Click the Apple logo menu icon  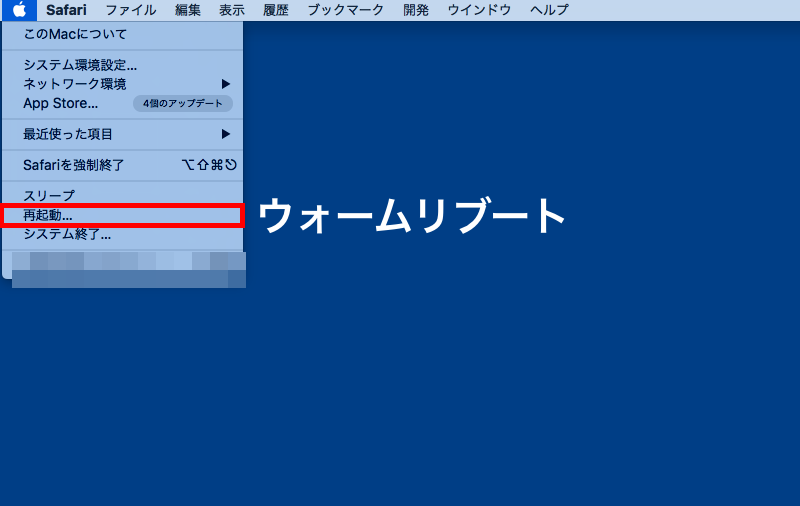[x=19, y=10]
